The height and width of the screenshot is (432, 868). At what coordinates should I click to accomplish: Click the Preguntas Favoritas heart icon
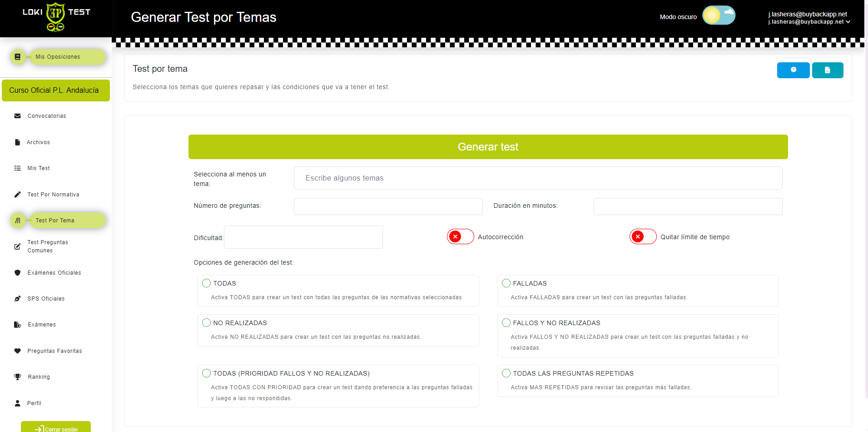[x=17, y=351]
